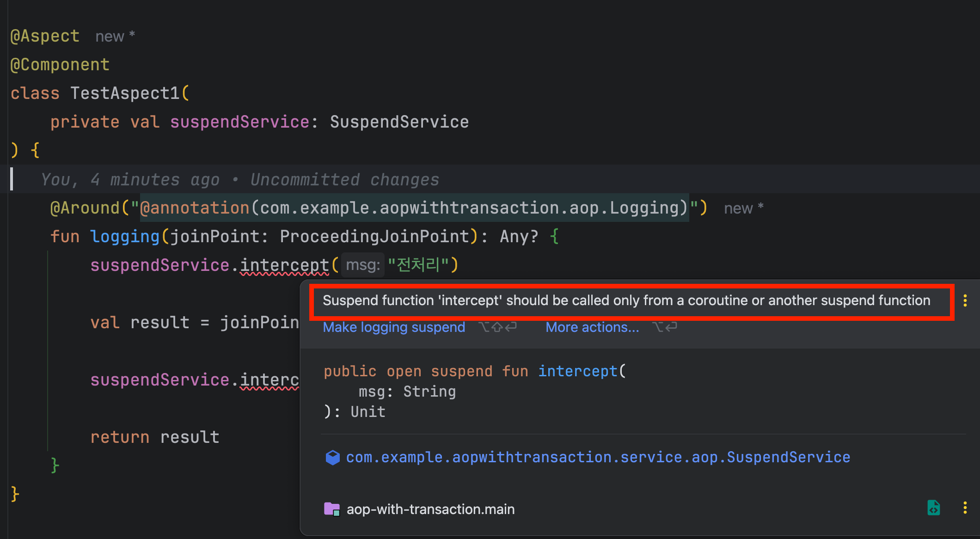Click the second underlined suspendService.interc call
Screen dimensions: 980x539
pos(269,380)
